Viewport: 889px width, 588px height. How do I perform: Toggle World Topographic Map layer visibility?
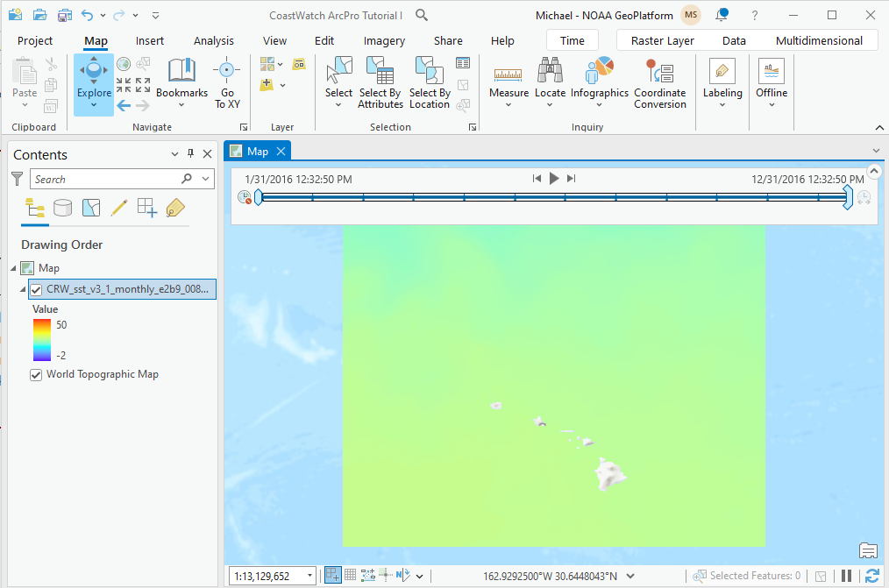(x=36, y=375)
